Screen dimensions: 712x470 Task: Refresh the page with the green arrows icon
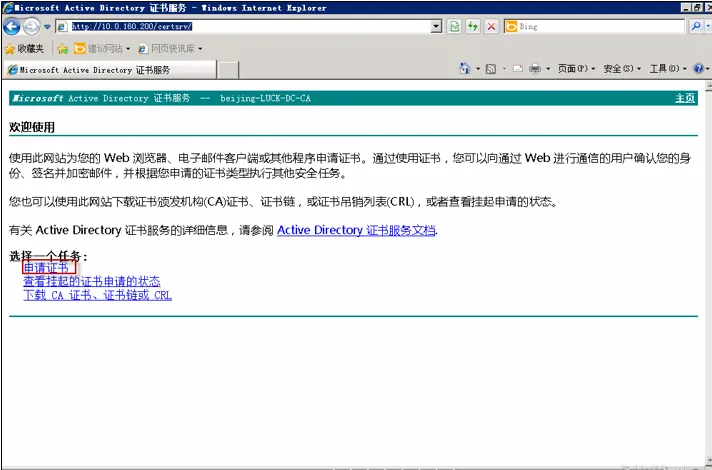click(473, 26)
